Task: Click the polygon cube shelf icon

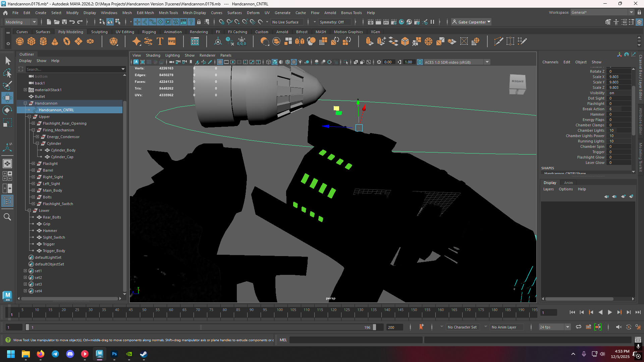Action: 32,42
